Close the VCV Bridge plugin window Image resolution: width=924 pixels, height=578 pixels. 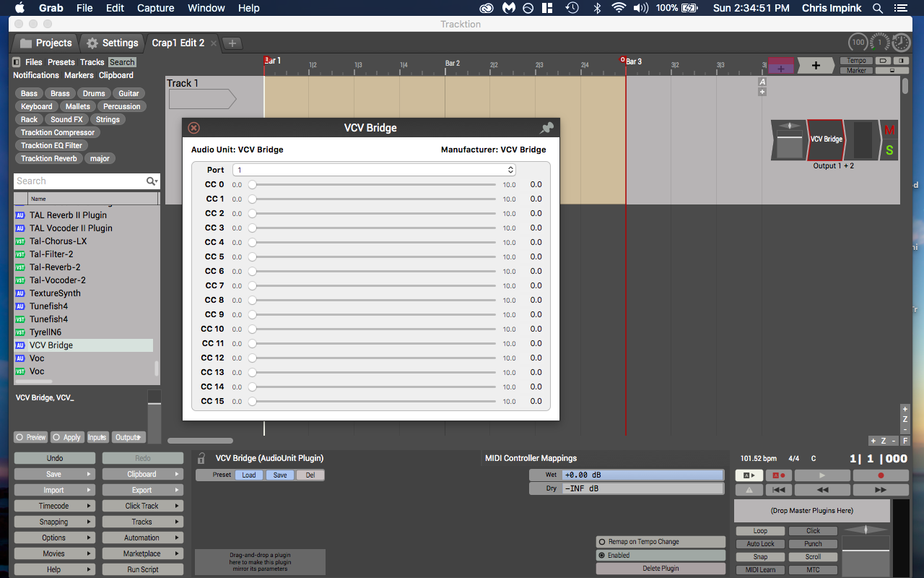[x=193, y=128]
